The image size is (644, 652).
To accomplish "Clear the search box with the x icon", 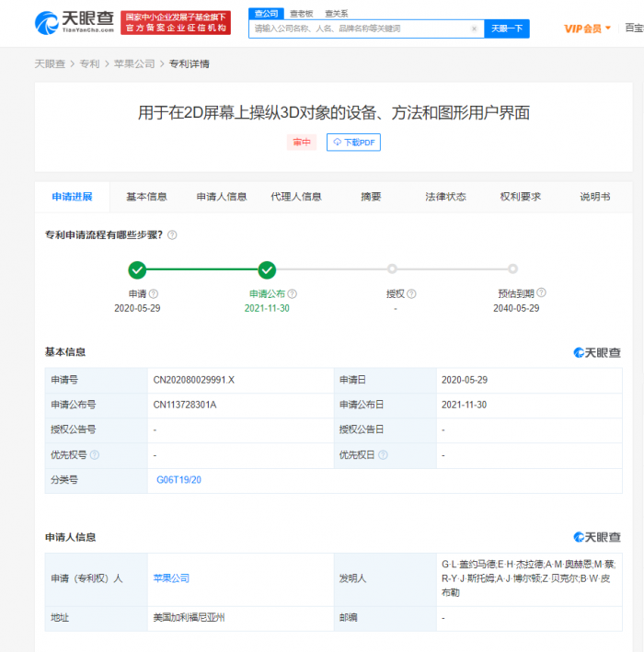I will pyautogui.click(x=474, y=29).
